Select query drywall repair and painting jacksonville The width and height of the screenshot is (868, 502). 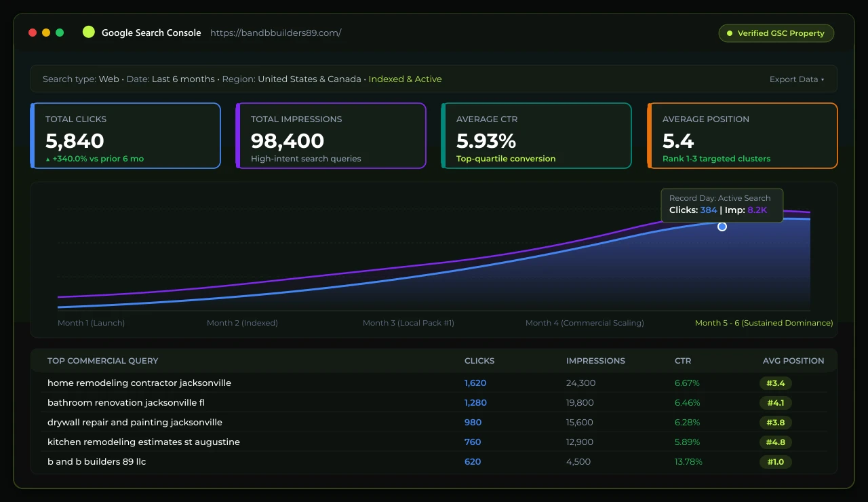coord(135,423)
